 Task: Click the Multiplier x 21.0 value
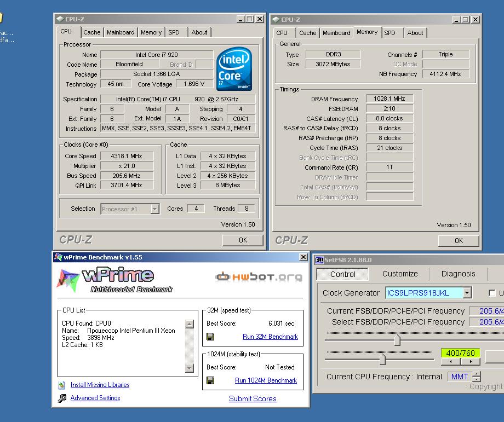pos(127,166)
